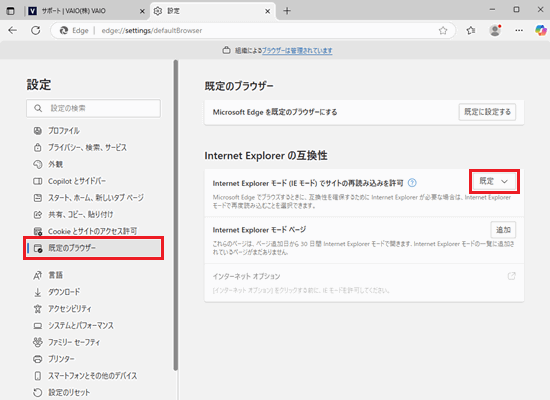Click the settings sidebar scrollbar
Viewport: 550px width, 400px height.
coord(176,215)
